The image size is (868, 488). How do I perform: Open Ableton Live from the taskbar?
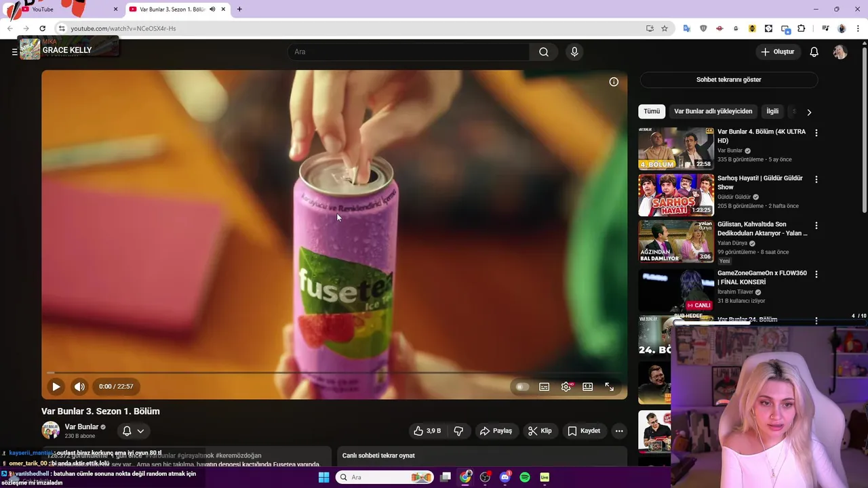click(545, 477)
